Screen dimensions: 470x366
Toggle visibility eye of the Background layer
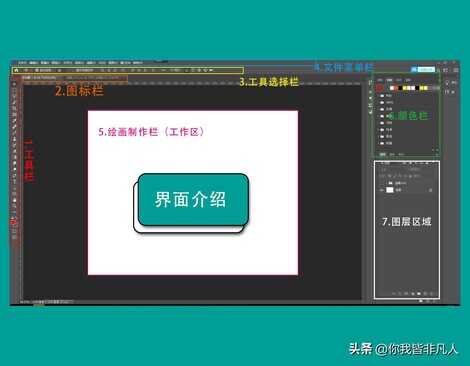click(382, 190)
